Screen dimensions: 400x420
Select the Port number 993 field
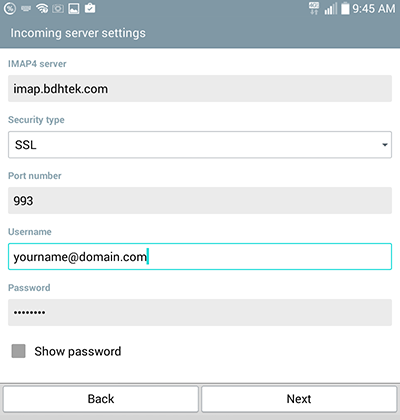click(x=200, y=201)
